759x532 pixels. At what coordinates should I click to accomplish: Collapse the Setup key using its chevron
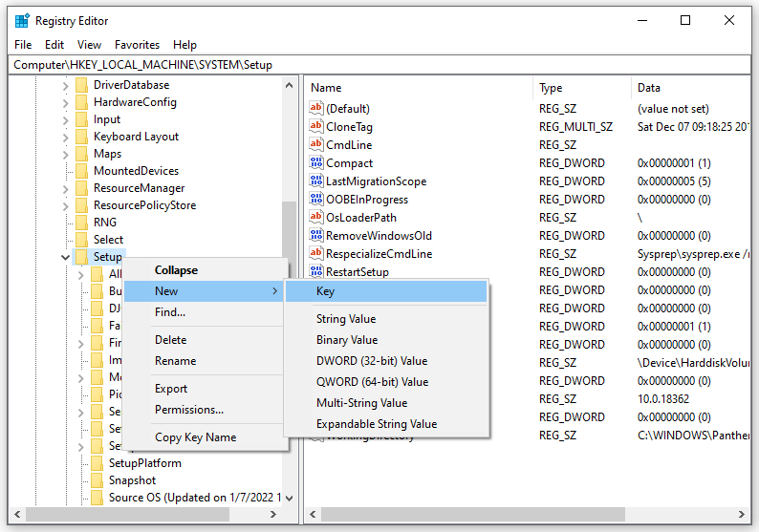tap(65, 257)
